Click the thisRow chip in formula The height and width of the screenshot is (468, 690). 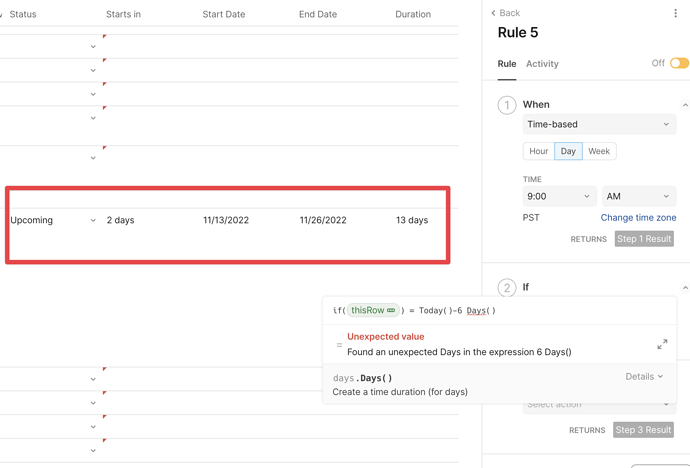click(373, 311)
